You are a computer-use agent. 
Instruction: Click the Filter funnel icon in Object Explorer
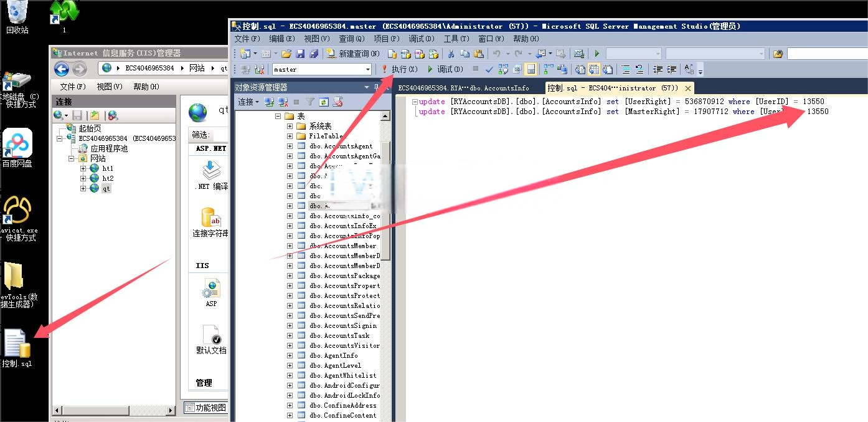[x=310, y=102]
